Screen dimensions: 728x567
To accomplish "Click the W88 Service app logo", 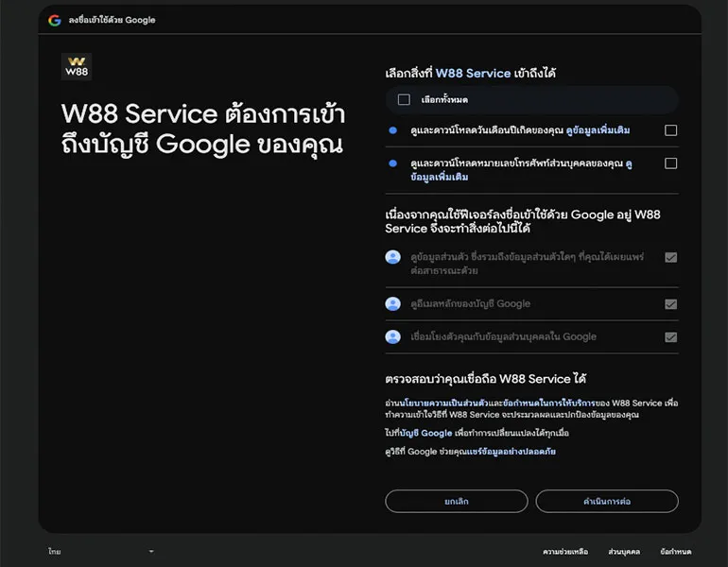I will (77, 67).
